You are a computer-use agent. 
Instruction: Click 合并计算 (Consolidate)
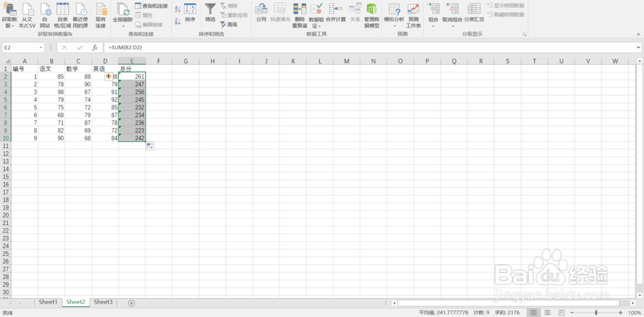click(336, 12)
